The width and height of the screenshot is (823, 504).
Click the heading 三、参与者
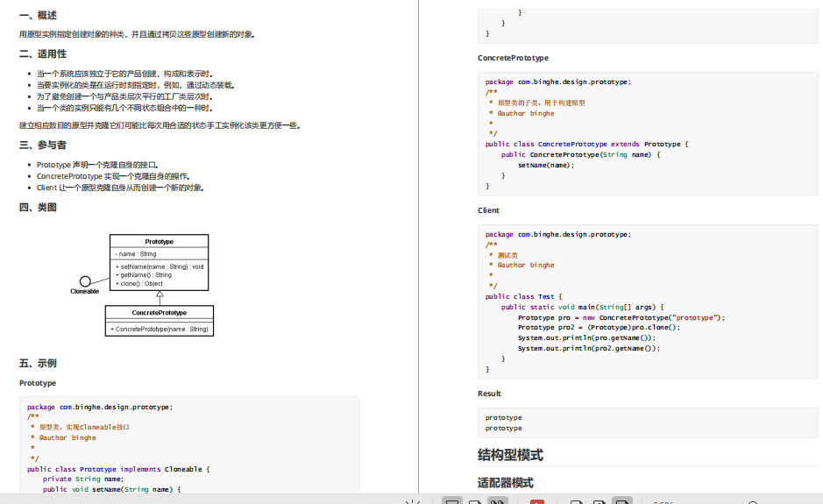pos(43,145)
